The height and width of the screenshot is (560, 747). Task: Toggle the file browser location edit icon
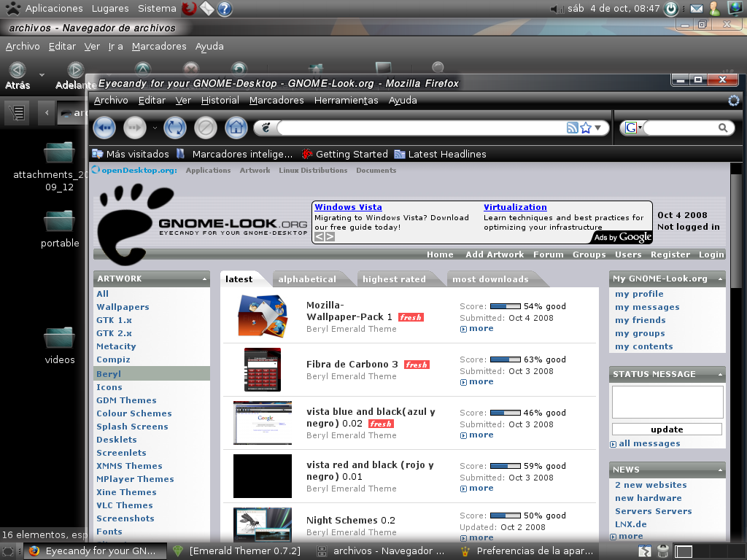(18, 113)
